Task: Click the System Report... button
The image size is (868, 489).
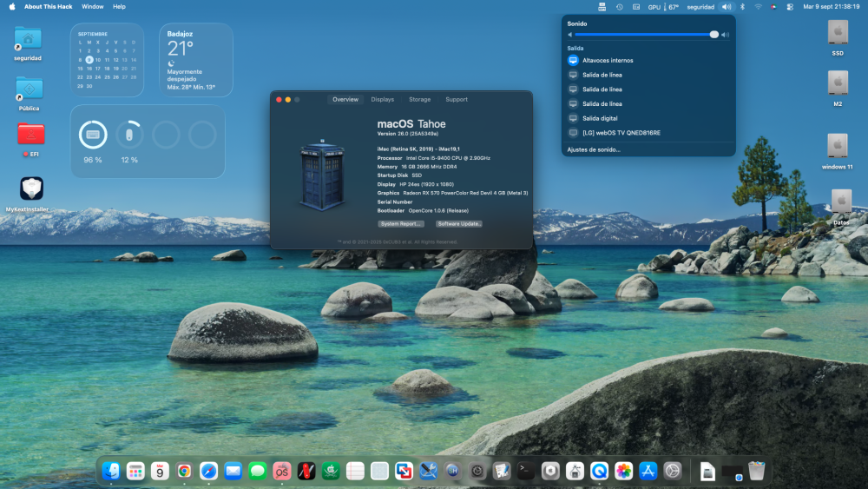Action: (401, 224)
